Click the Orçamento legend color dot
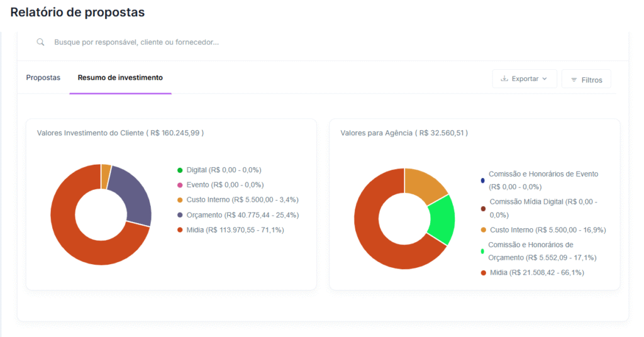This screenshot has height=337, width=644. pyautogui.click(x=180, y=215)
